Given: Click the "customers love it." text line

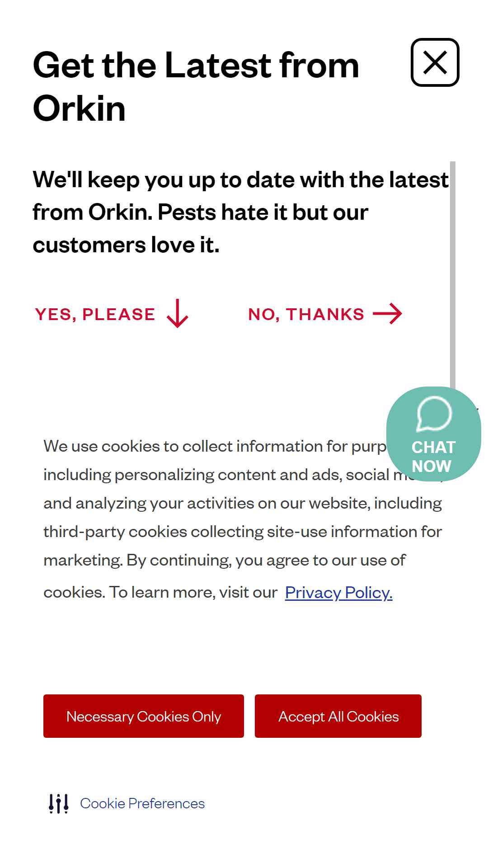Looking at the screenshot, I should (126, 245).
